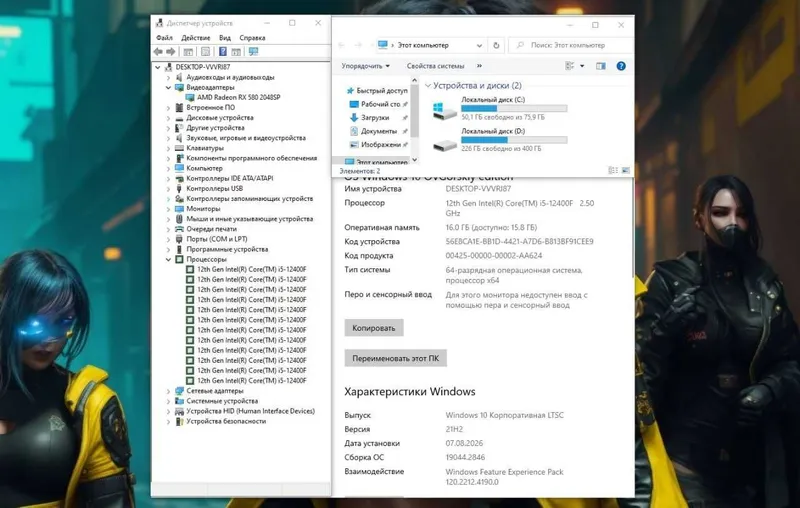Click the refresh button in the Explorer address bar
Viewport: 800px width, 508px height.
[x=496, y=45]
